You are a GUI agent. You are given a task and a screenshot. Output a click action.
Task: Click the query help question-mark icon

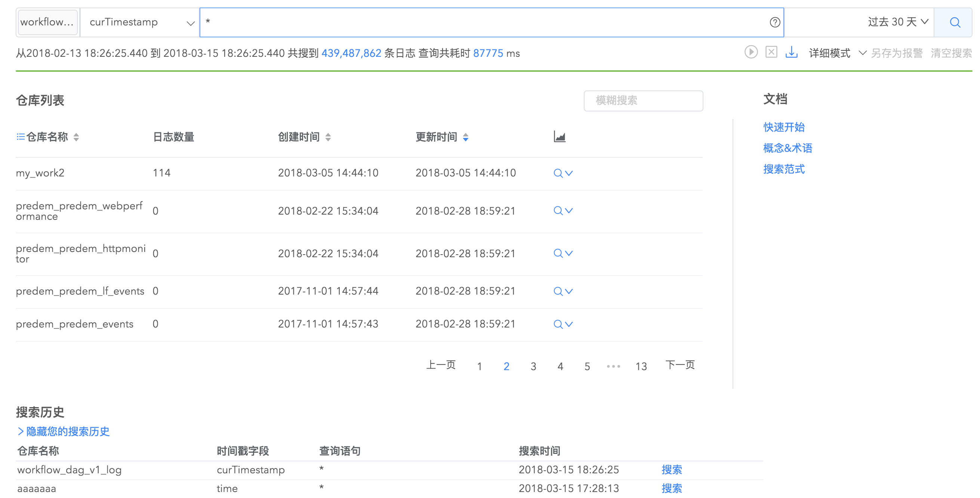click(x=774, y=22)
